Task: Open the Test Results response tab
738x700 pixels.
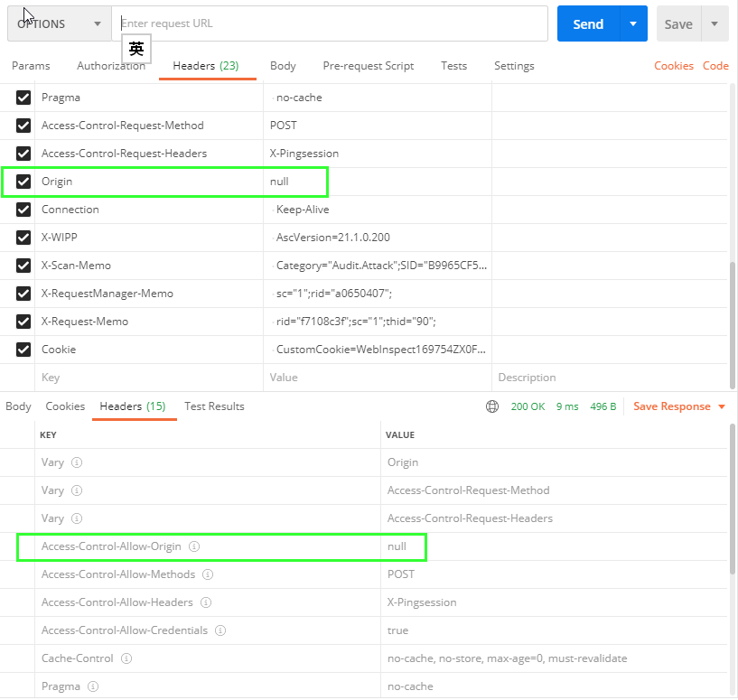Action: tap(214, 406)
